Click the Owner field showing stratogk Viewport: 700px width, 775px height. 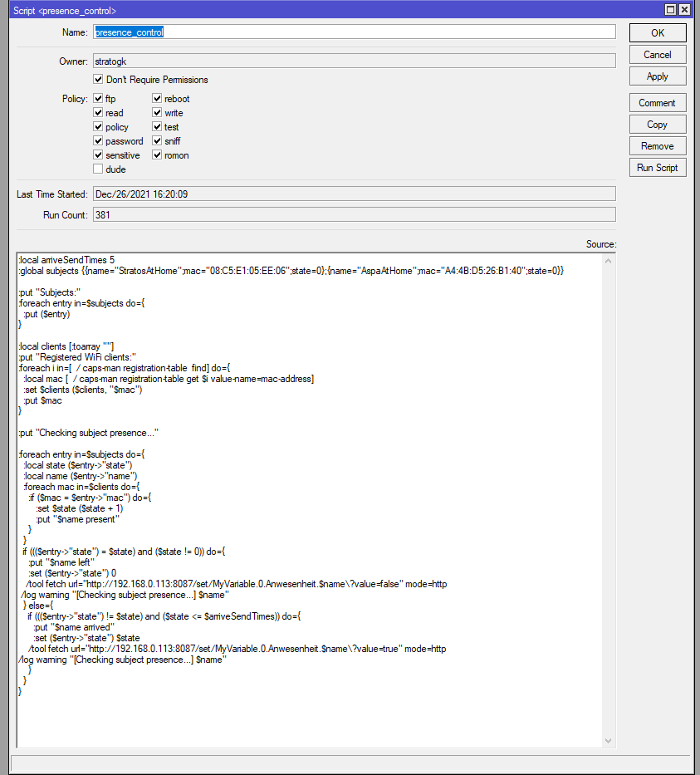[x=355, y=61]
